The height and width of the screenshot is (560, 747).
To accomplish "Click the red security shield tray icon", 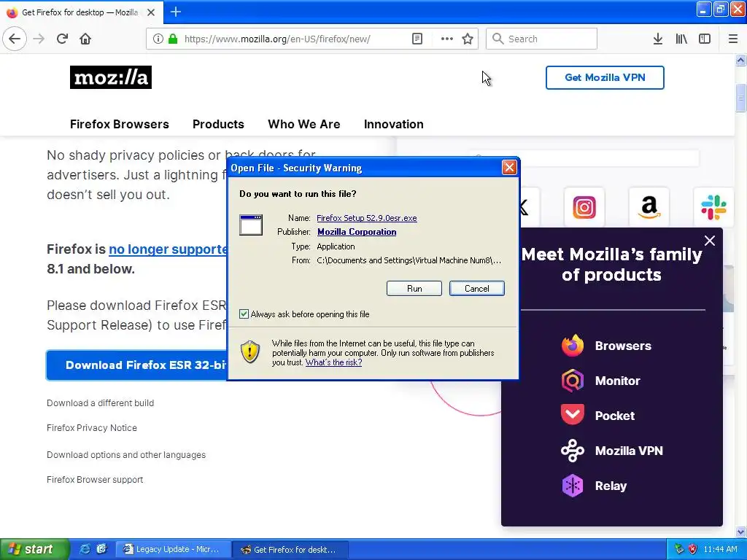I will [692, 549].
